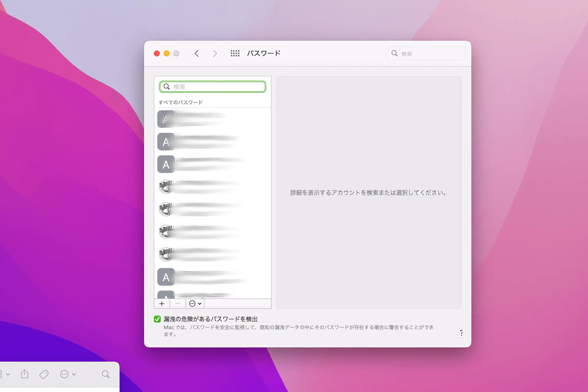Open ellipsis action menu below password list

[x=195, y=304]
